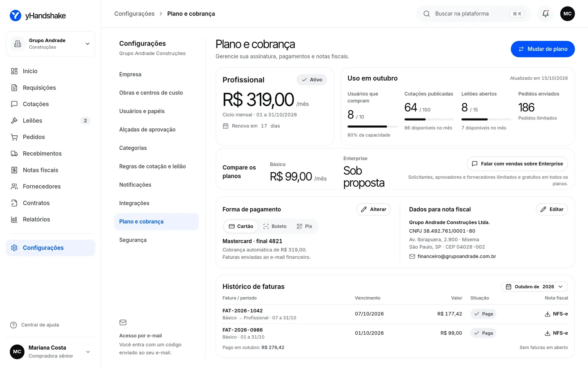Click the MC avatar in top bar
588x368 pixels.
(x=568, y=13)
